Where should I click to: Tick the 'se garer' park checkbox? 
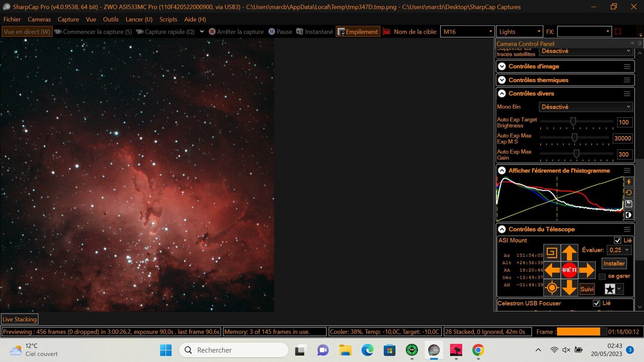coord(602,277)
